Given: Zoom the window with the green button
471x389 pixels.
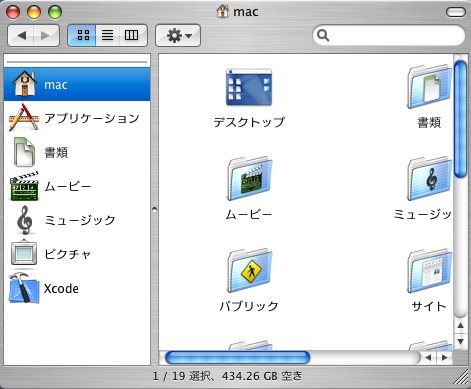Looking at the screenshot, I should pyautogui.click(x=55, y=12).
